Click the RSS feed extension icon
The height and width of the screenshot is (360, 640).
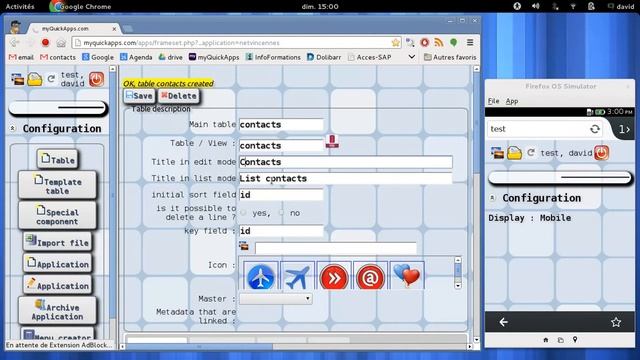(439, 42)
